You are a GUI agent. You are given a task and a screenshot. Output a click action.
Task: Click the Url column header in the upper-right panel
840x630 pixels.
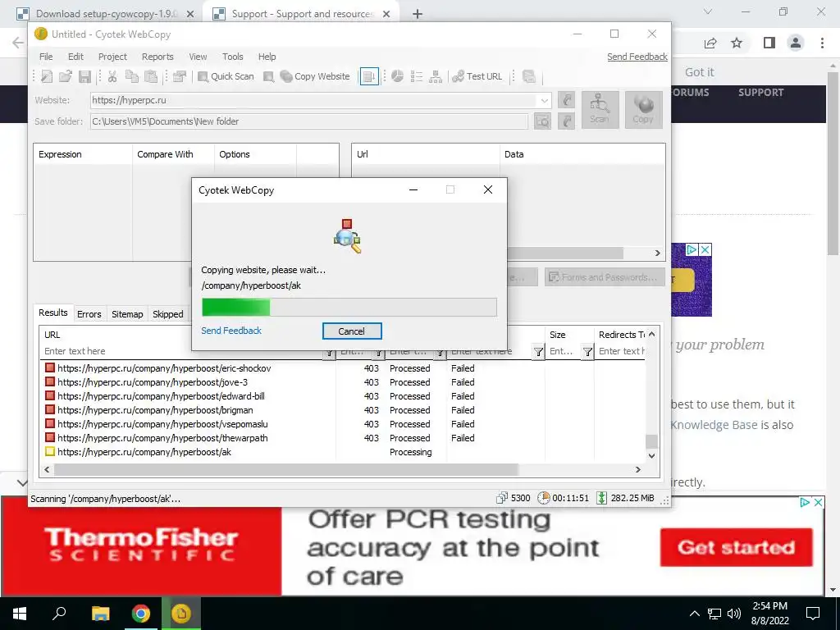(x=426, y=154)
